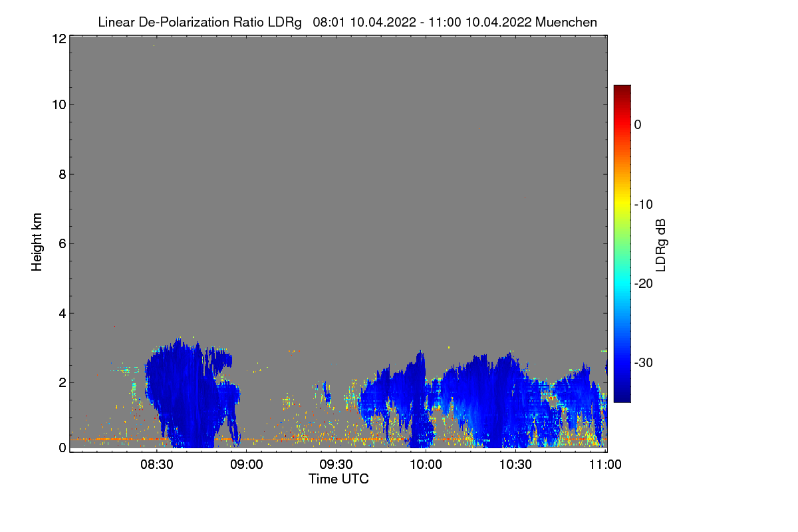This screenshot has width=798, height=532.
Task: Click the 'Time UTC' x-axis label
Action: click(338, 479)
